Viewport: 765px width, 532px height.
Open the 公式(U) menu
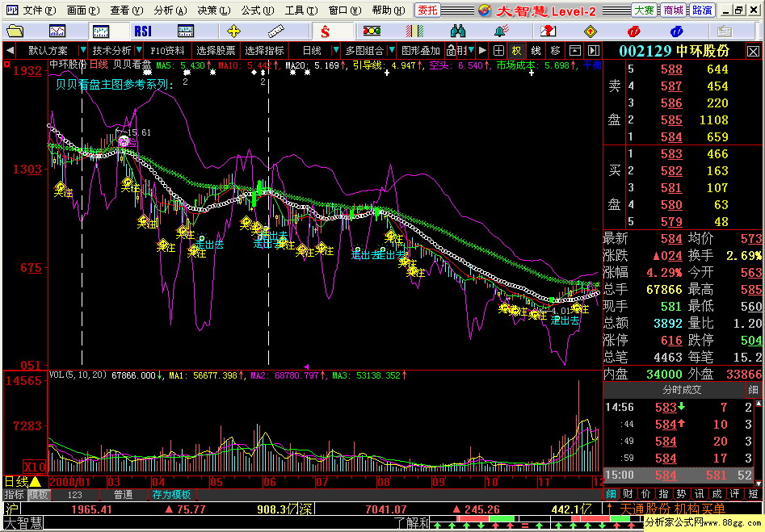click(258, 10)
